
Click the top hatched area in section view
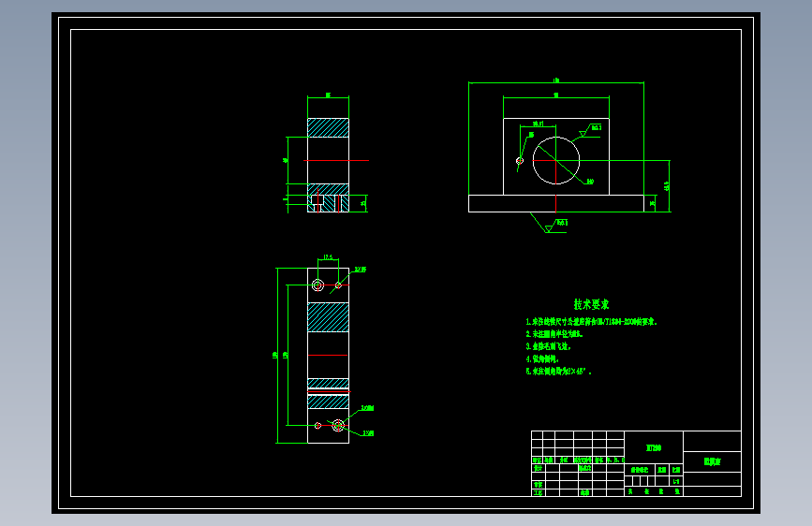pyautogui.click(x=328, y=128)
